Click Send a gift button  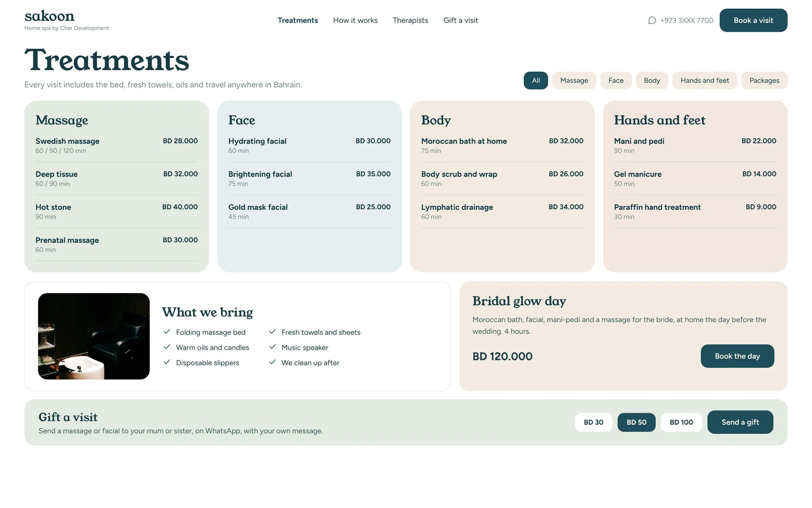click(740, 422)
